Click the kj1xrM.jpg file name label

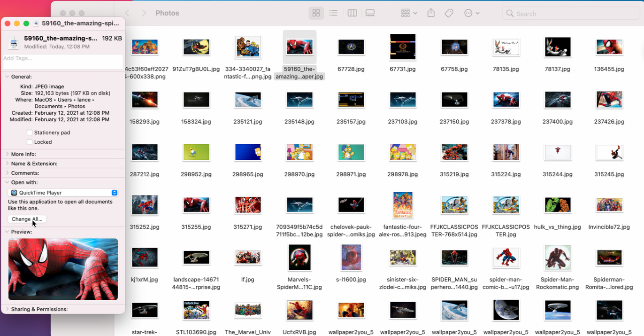tap(145, 280)
